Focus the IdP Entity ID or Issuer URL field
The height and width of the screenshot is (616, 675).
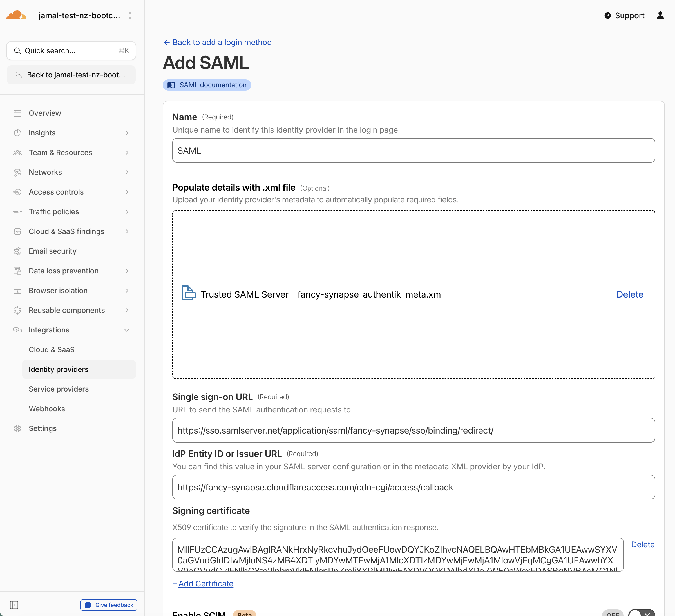[414, 487]
